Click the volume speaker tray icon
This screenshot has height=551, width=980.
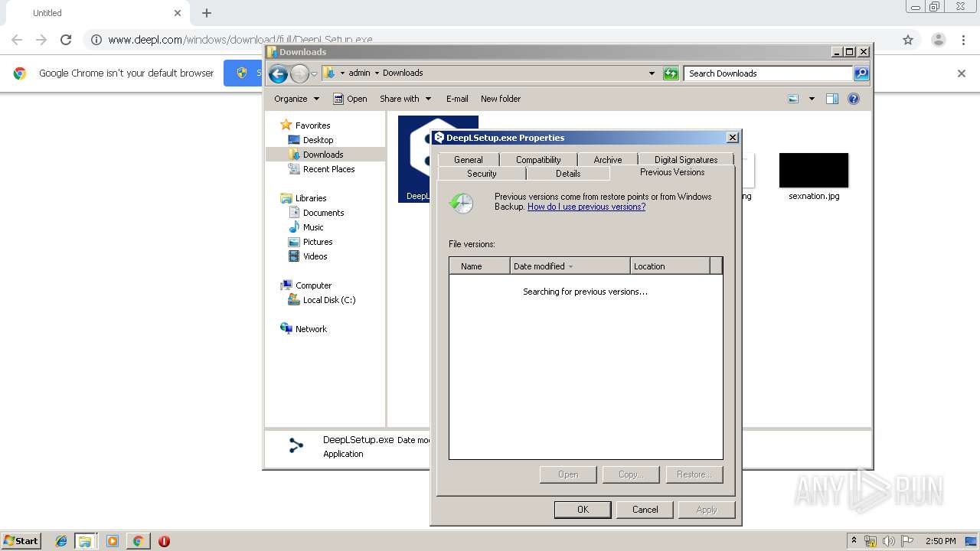pyautogui.click(x=889, y=541)
